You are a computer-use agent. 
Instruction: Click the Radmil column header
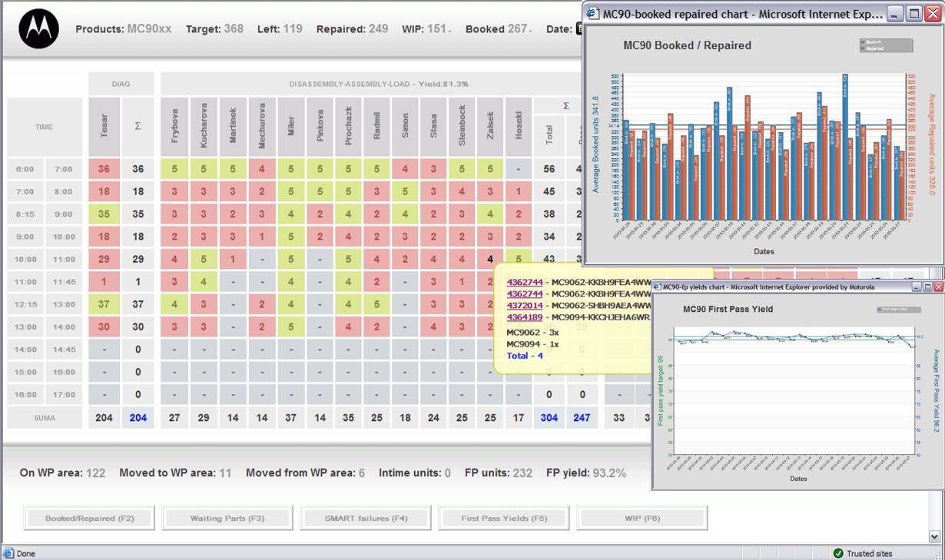[376, 127]
